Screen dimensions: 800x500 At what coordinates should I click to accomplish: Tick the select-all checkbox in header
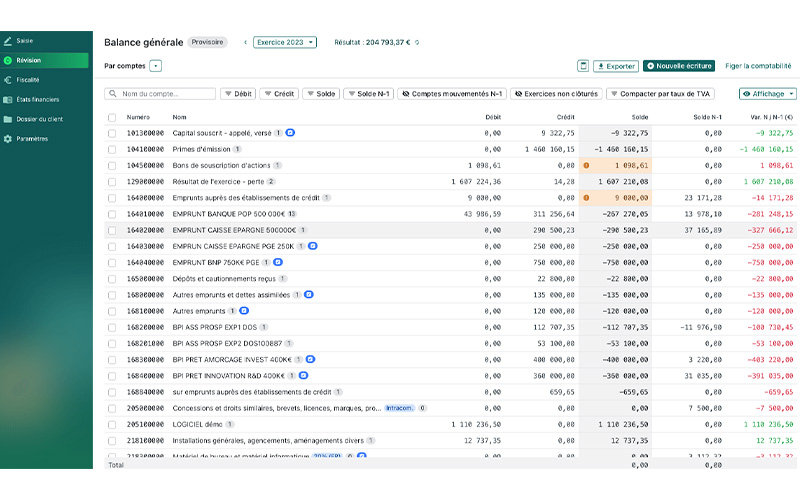coord(112,118)
